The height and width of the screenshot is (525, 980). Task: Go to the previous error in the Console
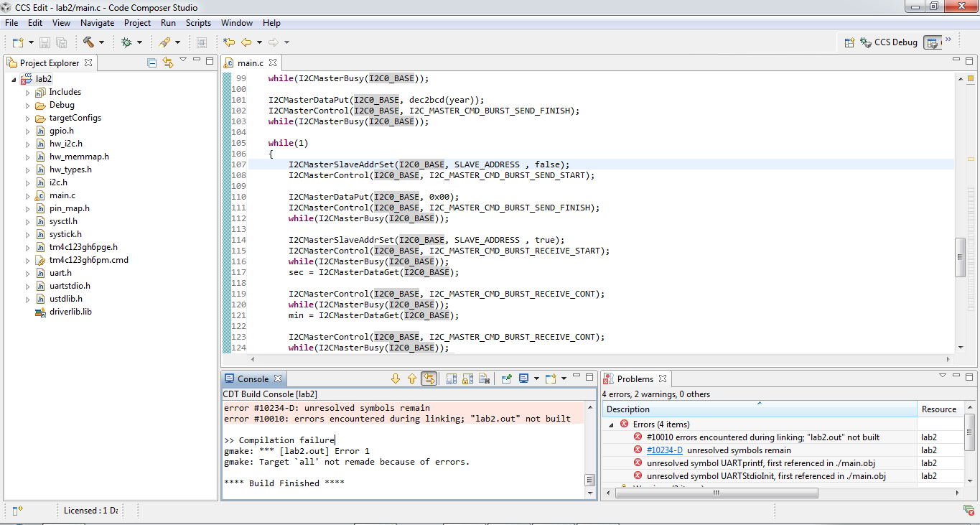411,378
